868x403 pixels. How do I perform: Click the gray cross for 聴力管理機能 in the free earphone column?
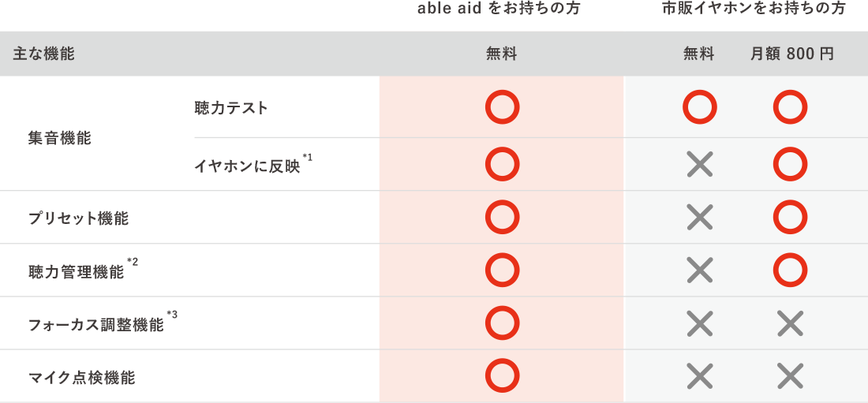pos(699,270)
